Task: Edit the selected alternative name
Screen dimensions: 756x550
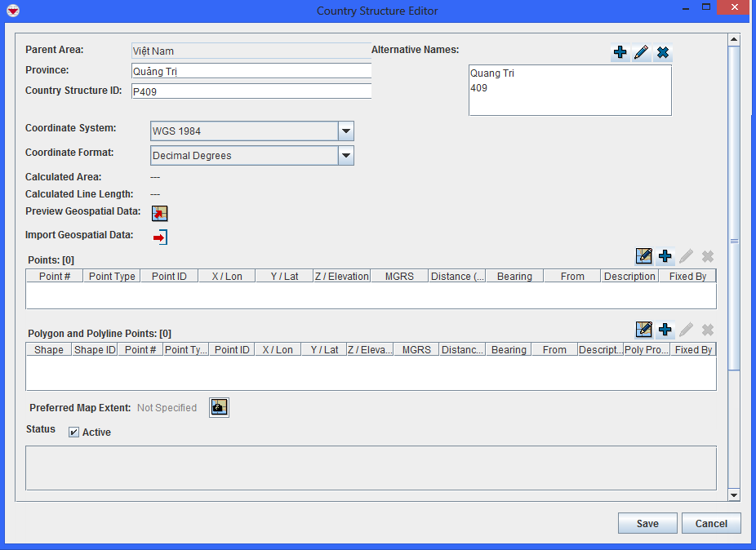Action: (x=642, y=53)
